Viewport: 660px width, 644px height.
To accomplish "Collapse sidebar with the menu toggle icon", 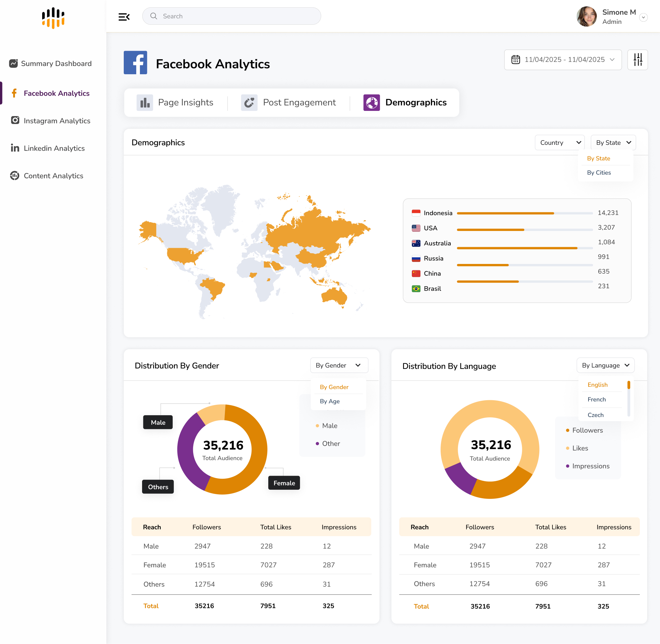I will point(124,16).
